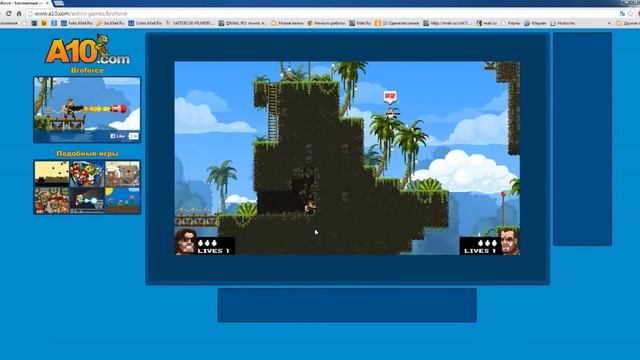Open the Mario-style similar game thumbnail
640x360 pixels.
87,174
